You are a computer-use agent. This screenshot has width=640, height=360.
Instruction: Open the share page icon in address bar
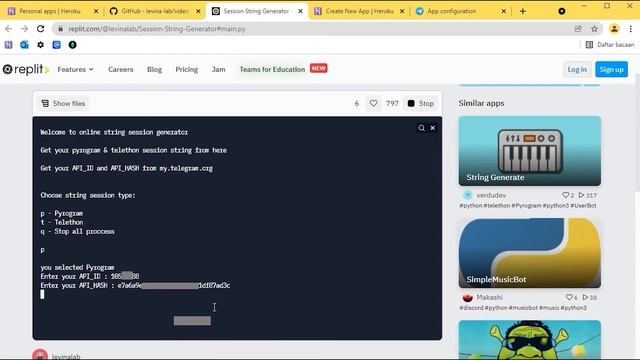coord(578,29)
